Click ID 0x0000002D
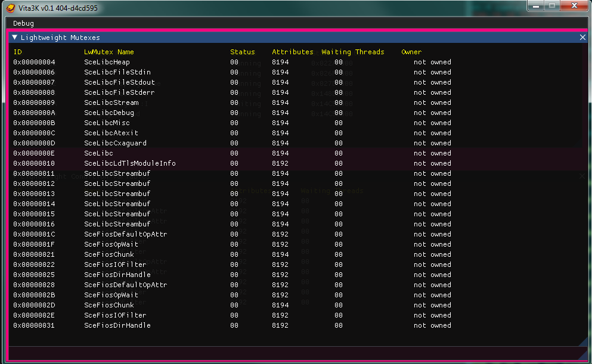Viewport: 592px width, 364px height. pos(34,306)
